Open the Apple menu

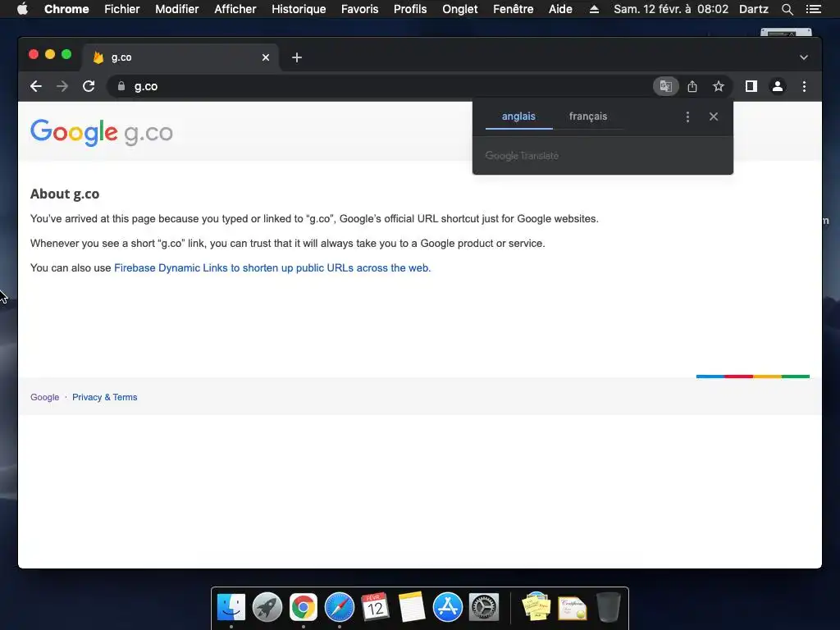click(22, 9)
